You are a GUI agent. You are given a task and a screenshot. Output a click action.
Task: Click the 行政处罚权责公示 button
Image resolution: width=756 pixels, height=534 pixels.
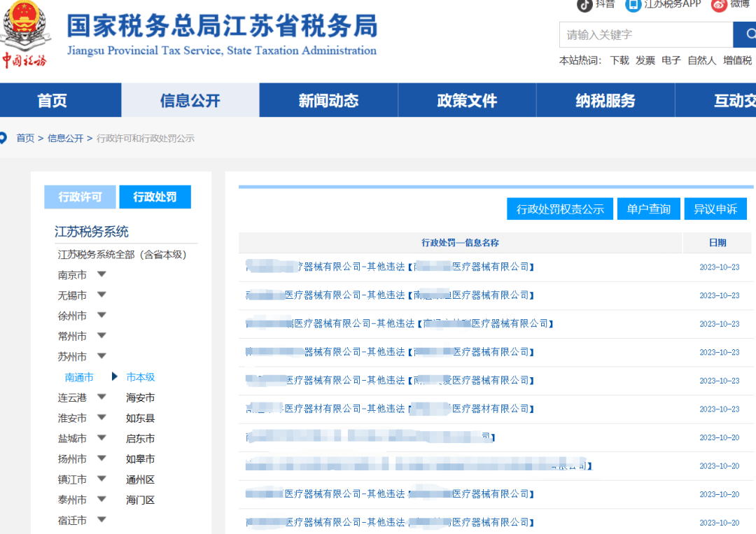coord(560,209)
